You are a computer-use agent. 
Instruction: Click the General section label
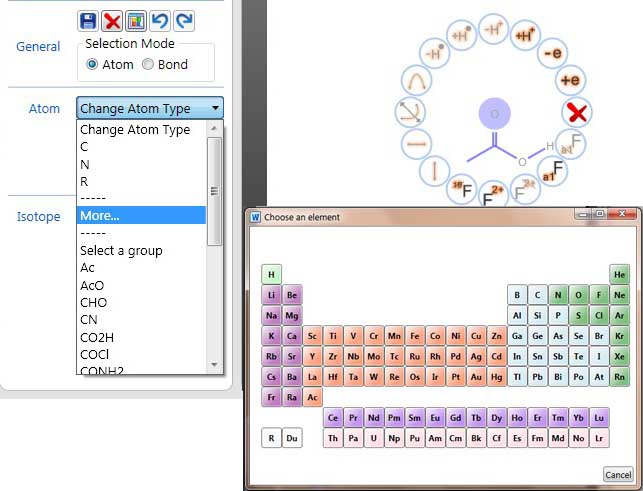point(38,46)
